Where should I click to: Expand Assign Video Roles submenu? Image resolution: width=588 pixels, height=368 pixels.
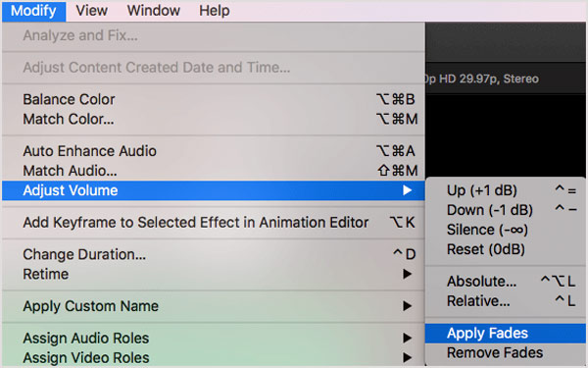pyautogui.click(x=214, y=358)
